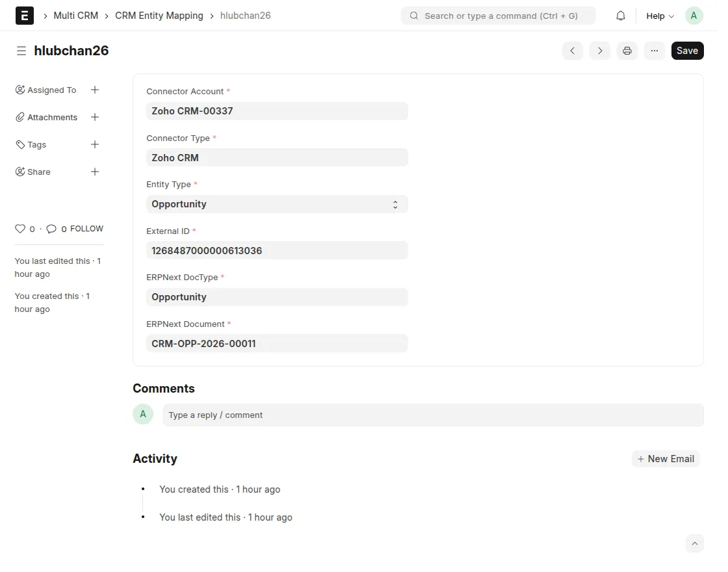Click the Save button
Screen dimensions: 728x572
click(687, 51)
